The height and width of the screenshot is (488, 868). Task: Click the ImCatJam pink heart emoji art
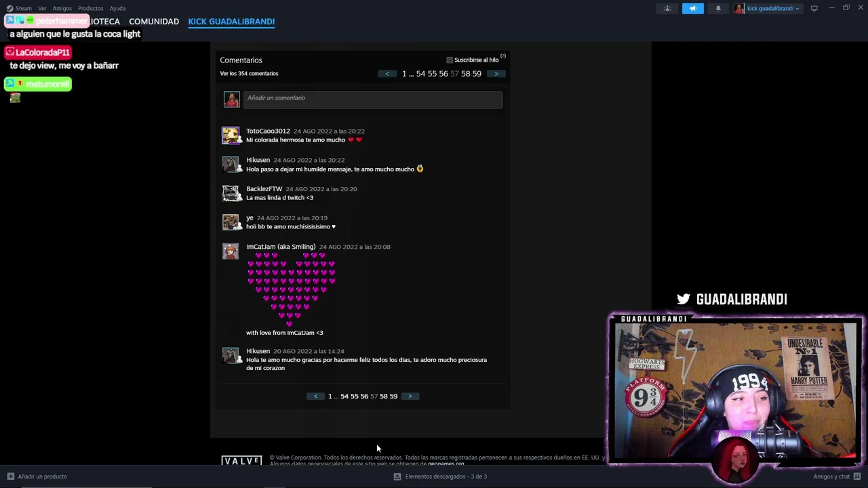pyautogui.click(x=292, y=289)
